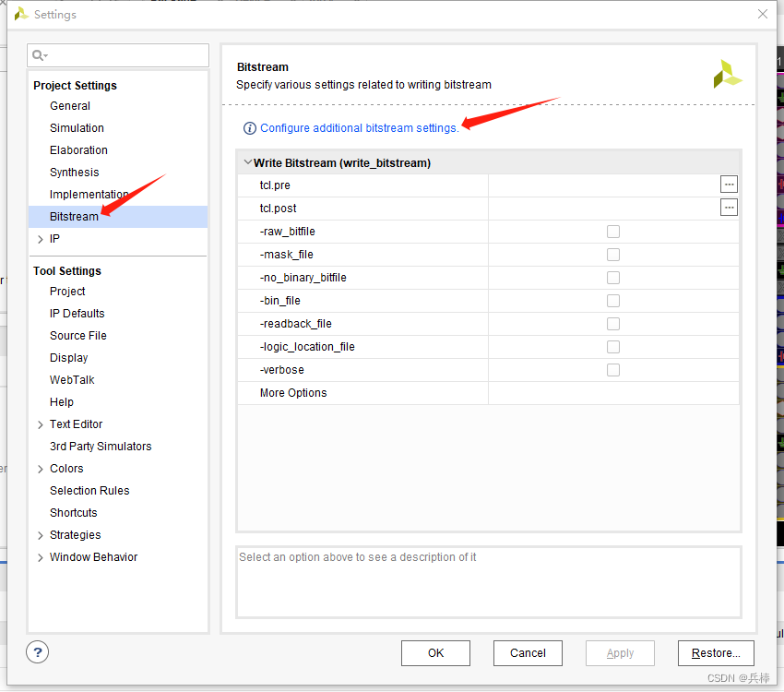Viewport: 784px width, 692px height.
Task: Select General under Project Settings
Action: [x=70, y=106]
